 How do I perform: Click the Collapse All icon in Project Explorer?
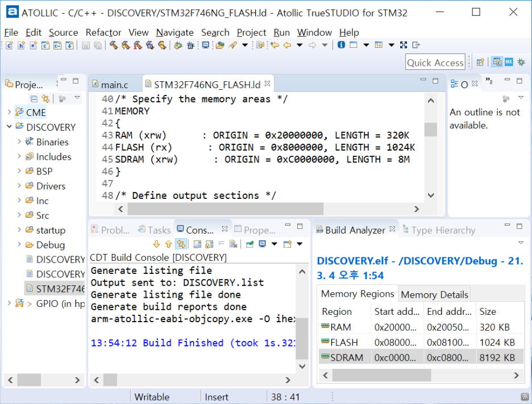click(x=34, y=99)
